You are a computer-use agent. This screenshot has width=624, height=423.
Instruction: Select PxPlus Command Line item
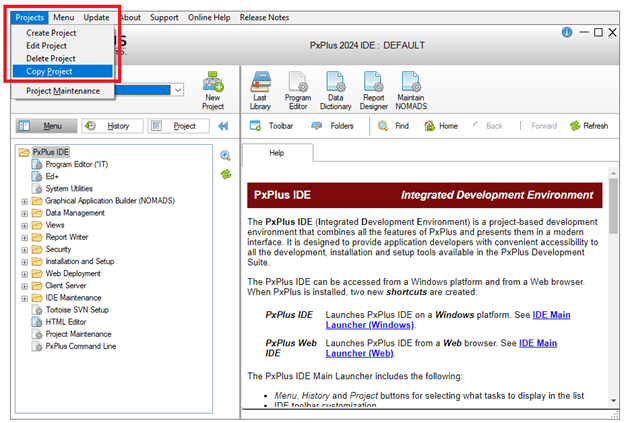point(81,346)
